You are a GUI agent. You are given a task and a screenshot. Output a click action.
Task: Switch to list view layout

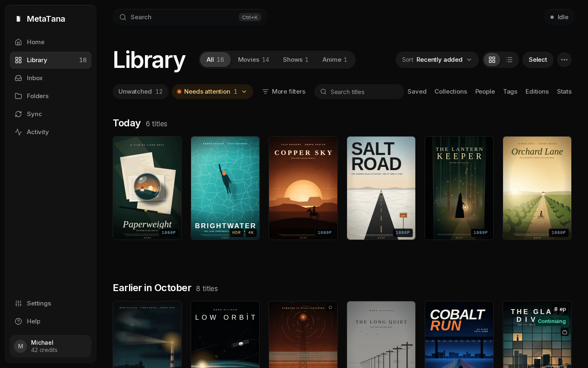(x=509, y=60)
